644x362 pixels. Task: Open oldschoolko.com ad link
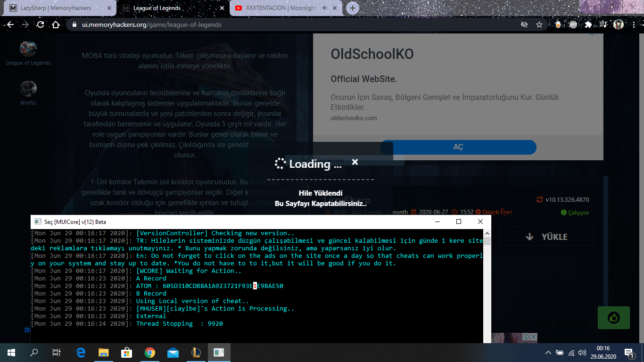[x=354, y=118]
